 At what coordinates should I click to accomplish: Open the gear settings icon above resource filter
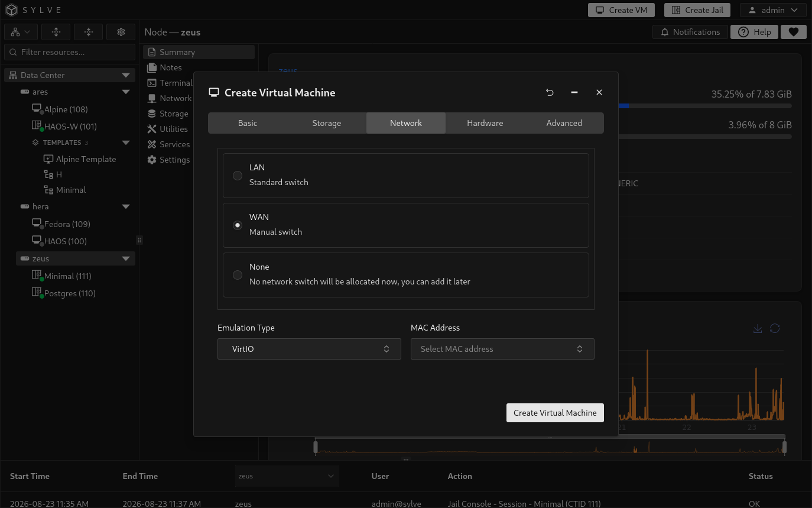pyautogui.click(x=121, y=32)
